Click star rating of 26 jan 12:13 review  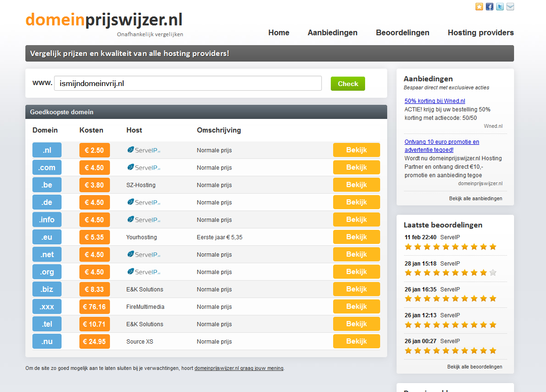click(x=451, y=325)
